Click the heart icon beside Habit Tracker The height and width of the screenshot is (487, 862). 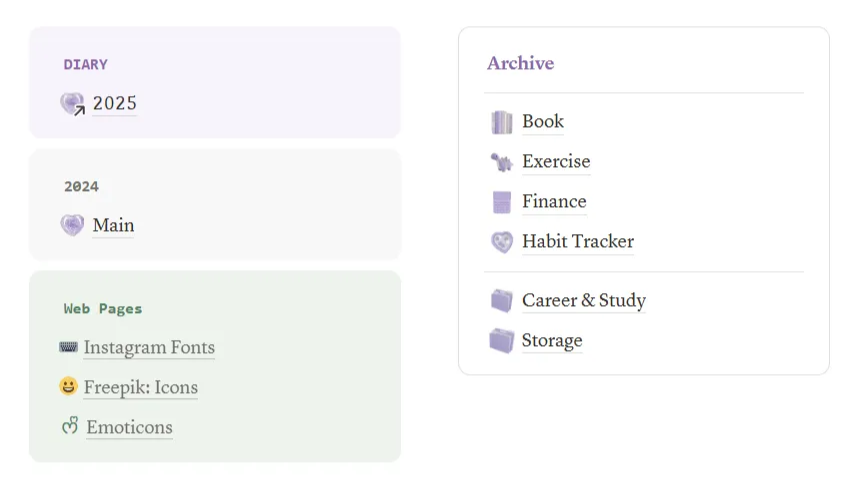coord(501,242)
